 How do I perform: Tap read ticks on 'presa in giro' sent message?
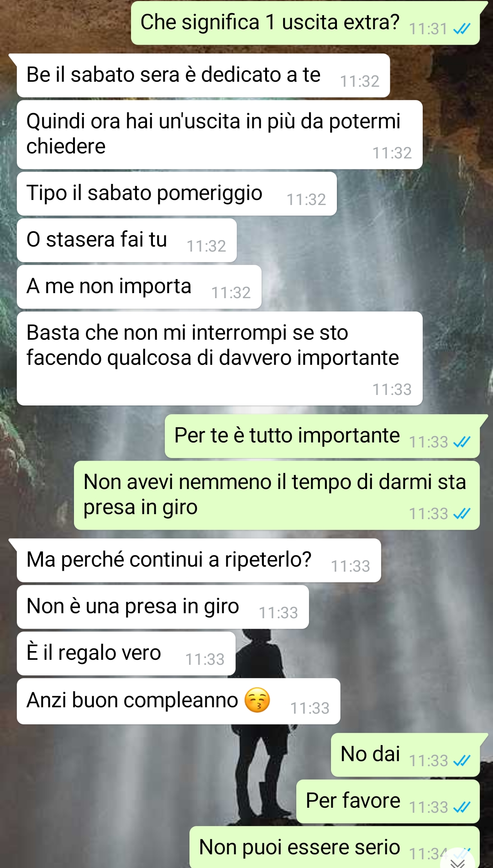[462, 514]
